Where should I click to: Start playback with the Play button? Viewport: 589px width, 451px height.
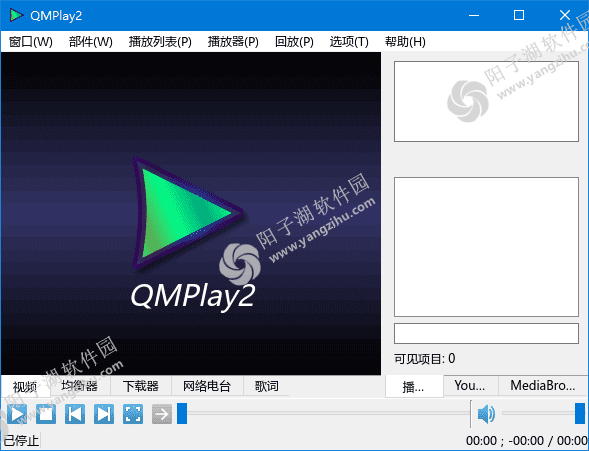17,414
